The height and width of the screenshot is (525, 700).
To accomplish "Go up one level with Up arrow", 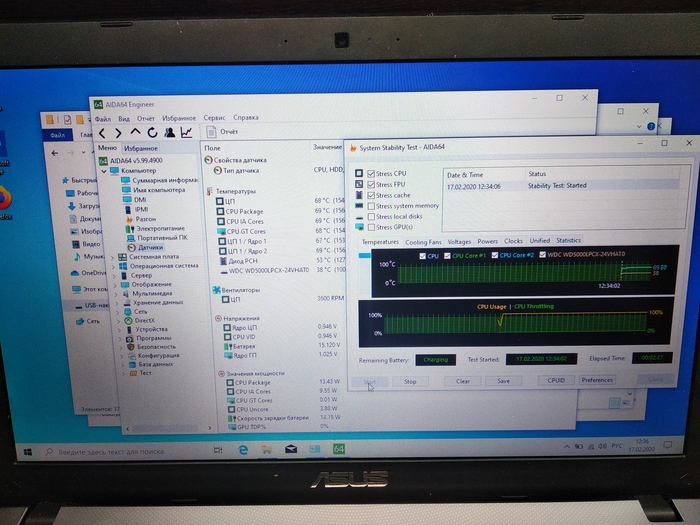I will [135, 132].
